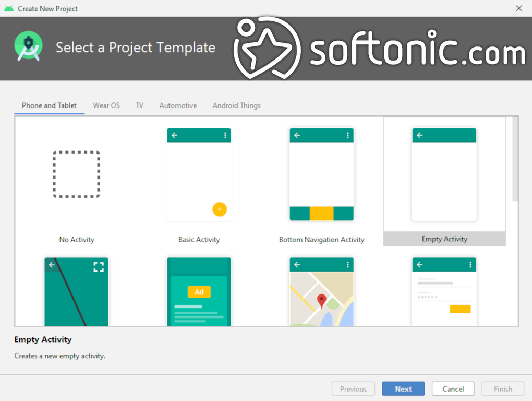
Task: Close the Create New Project dialog
Action: (x=519, y=8)
